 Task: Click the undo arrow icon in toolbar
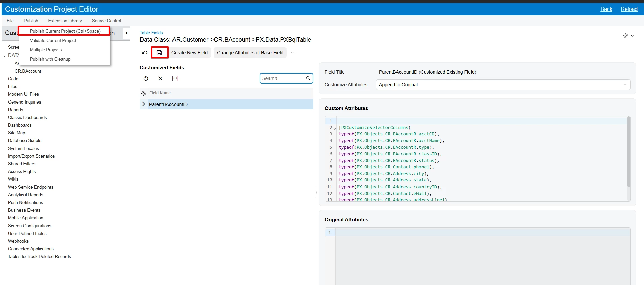tap(145, 53)
